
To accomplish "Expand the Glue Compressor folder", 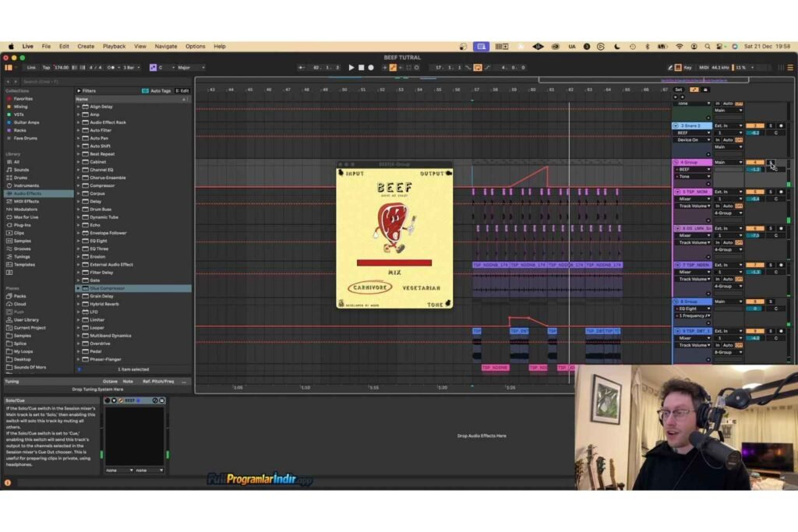I will point(79,288).
